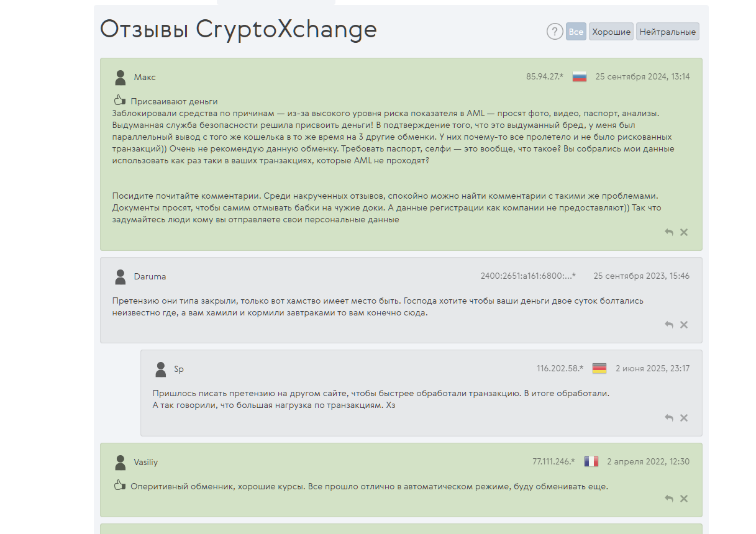Click the thumbs-up icon in Vasiliy's review
This screenshot has height=534, width=756.
click(120, 486)
